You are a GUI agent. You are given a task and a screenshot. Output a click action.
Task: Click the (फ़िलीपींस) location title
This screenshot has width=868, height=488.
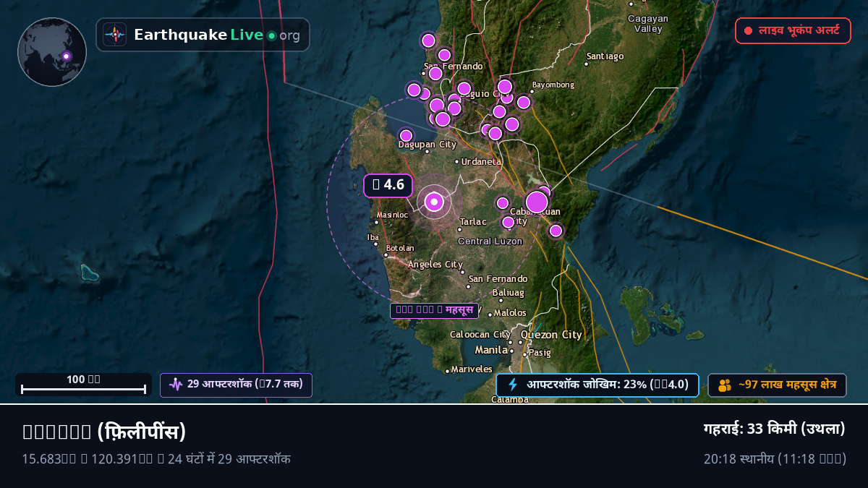[142, 432]
